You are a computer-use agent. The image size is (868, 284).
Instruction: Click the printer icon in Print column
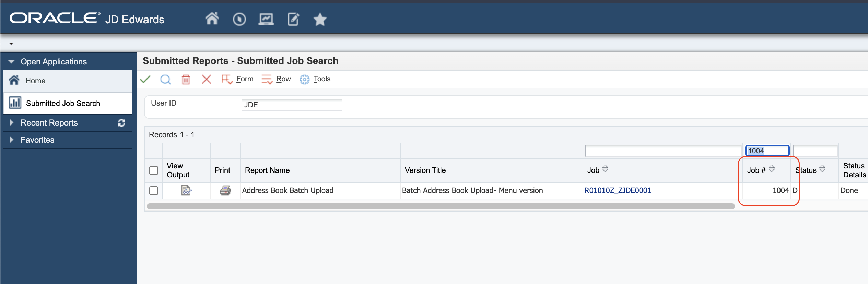(225, 190)
